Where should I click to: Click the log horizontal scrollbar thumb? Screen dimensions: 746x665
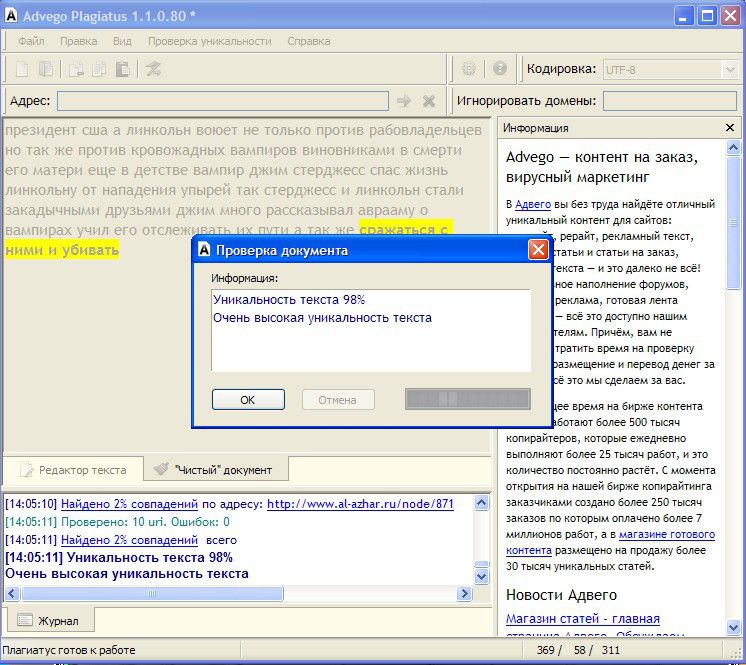(x=152, y=594)
